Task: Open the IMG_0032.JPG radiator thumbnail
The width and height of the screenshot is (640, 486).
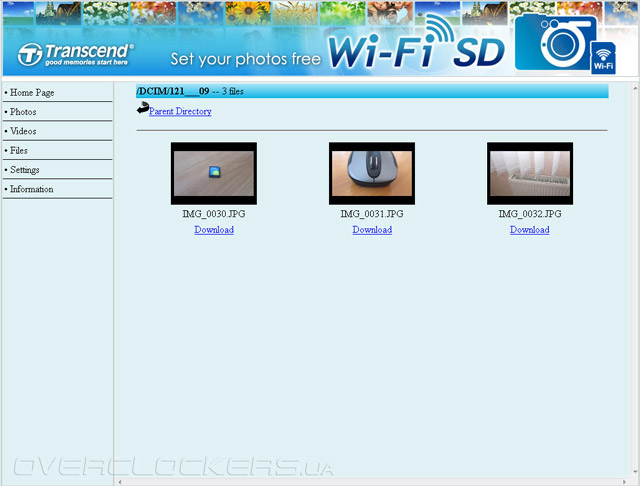Action: pyautogui.click(x=530, y=173)
